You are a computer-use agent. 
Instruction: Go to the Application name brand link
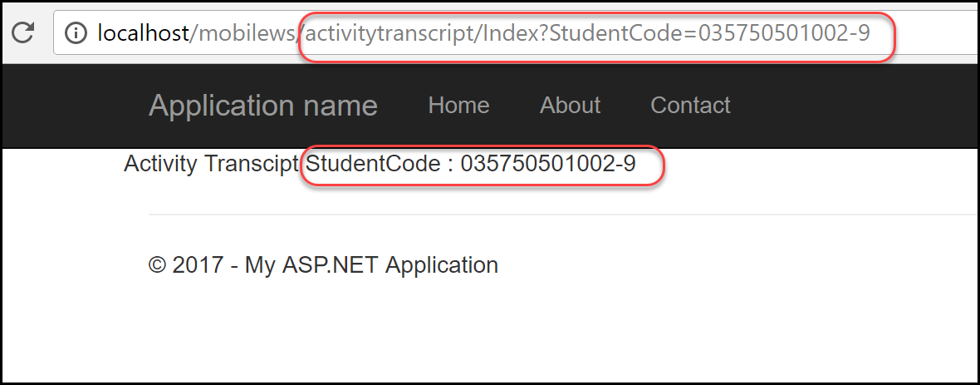point(262,106)
